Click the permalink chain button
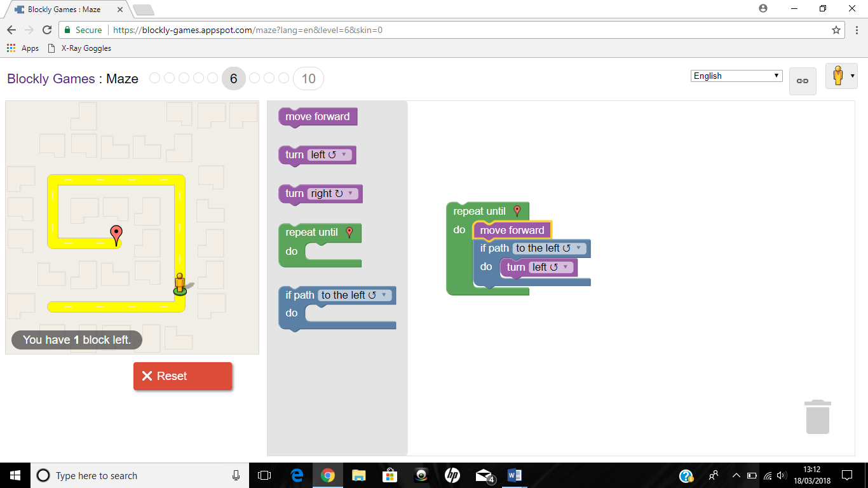This screenshot has width=868, height=488. click(803, 81)
